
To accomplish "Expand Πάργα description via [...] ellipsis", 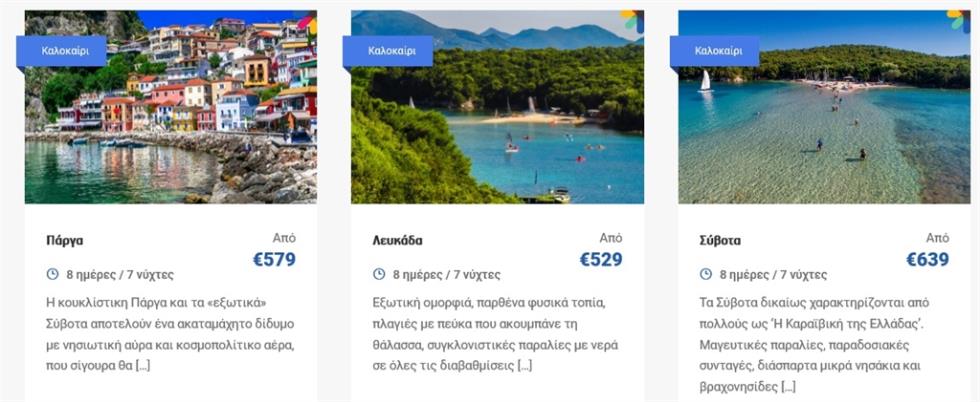I will coord(143,366).
